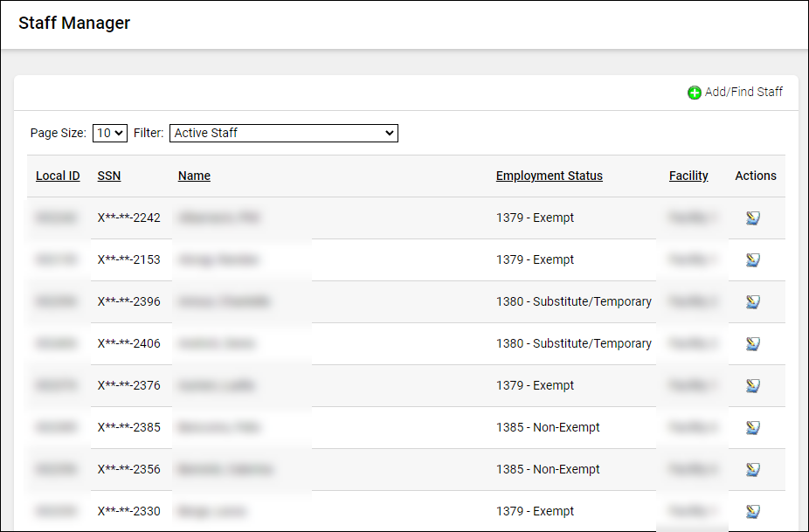Click 1385 - Non-Exempt for SSN 2385
The height and width of the screenshot is (532, 809).
coord(548,427)
